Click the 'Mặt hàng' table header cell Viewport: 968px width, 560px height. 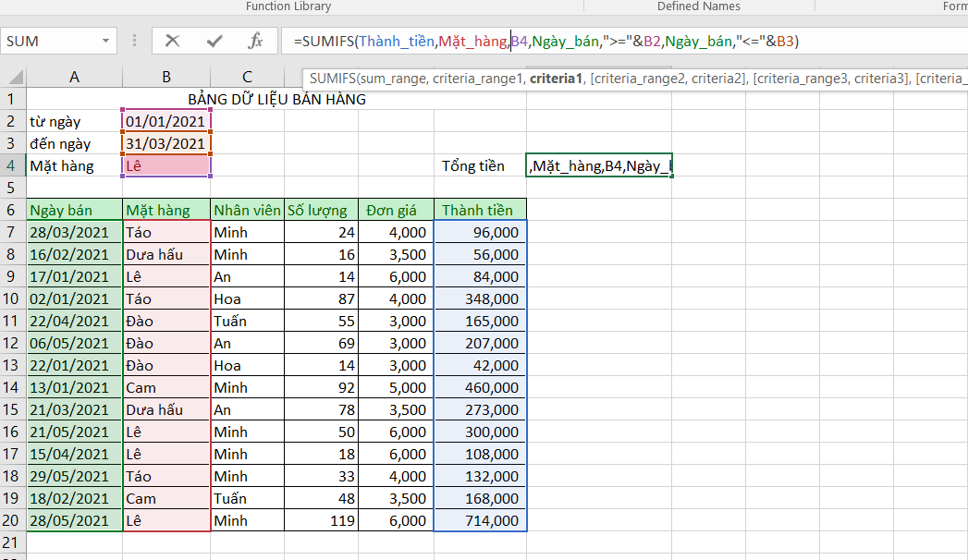pos(166,211)
